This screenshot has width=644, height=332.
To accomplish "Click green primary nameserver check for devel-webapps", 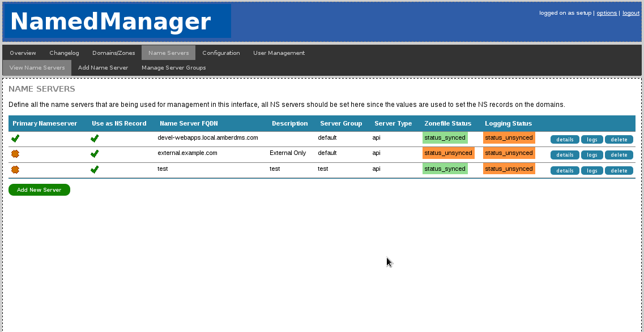I will tap(16, 137).
